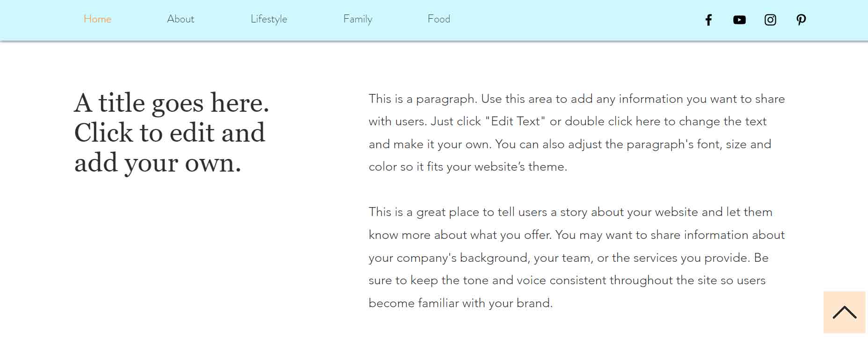Screen dimensions: 868x345
Task: Click the "A title goes here." heading line
Action: point(172,103)
